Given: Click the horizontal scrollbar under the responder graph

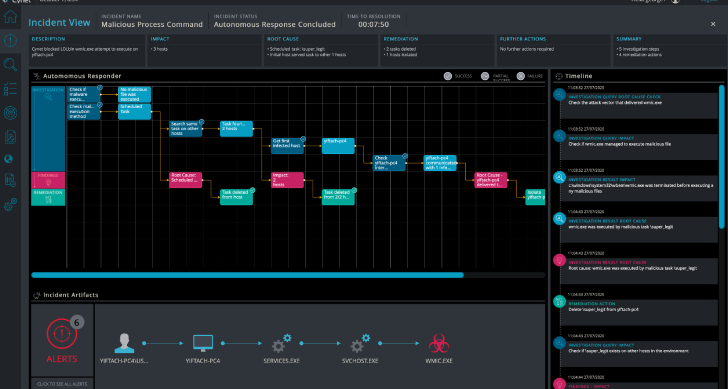Looking at the screenshot, I should 247,275.
